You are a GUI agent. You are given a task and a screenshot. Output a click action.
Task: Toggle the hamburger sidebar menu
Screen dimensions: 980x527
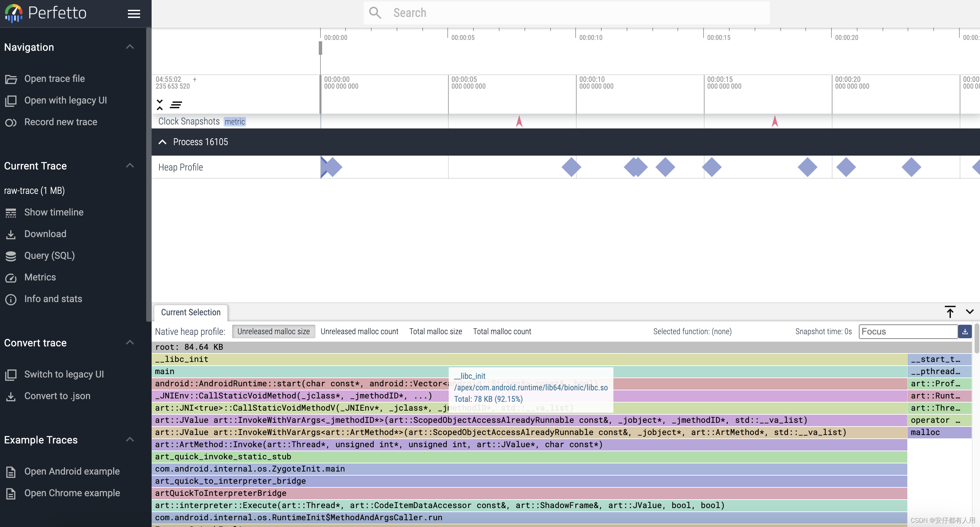[134, 14]
